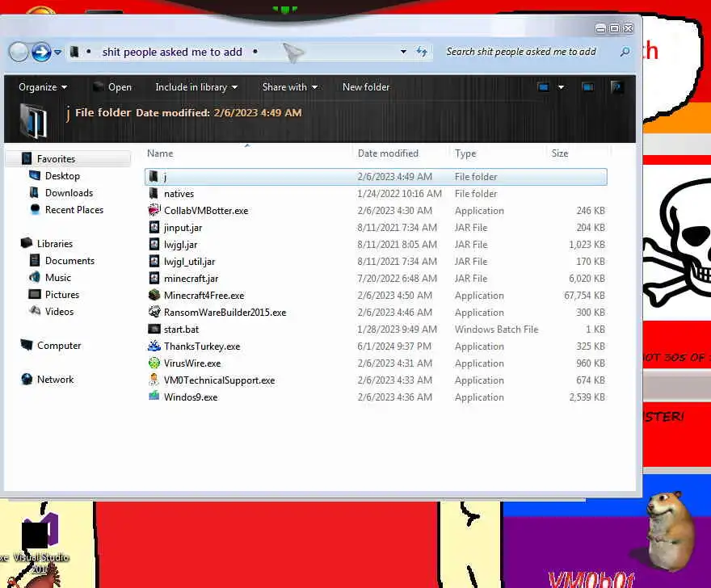711x588 pixels.
Task: Select the natives folder icon
Action: click(x=154, y=194)
